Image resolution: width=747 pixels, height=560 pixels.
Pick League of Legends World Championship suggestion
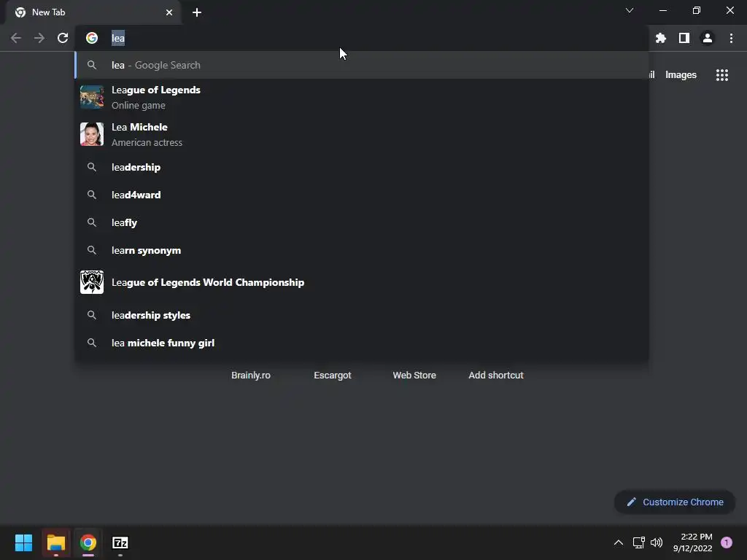(362, 282)
